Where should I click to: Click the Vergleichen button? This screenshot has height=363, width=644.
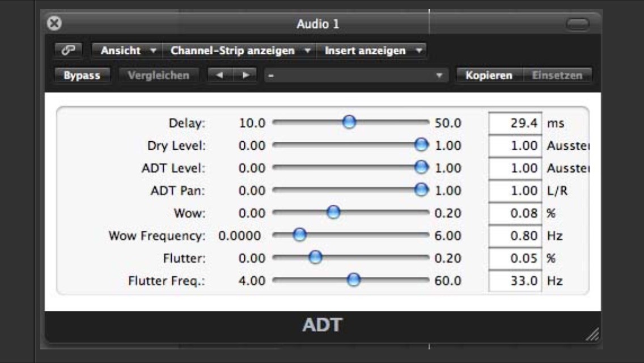(159, 75)
